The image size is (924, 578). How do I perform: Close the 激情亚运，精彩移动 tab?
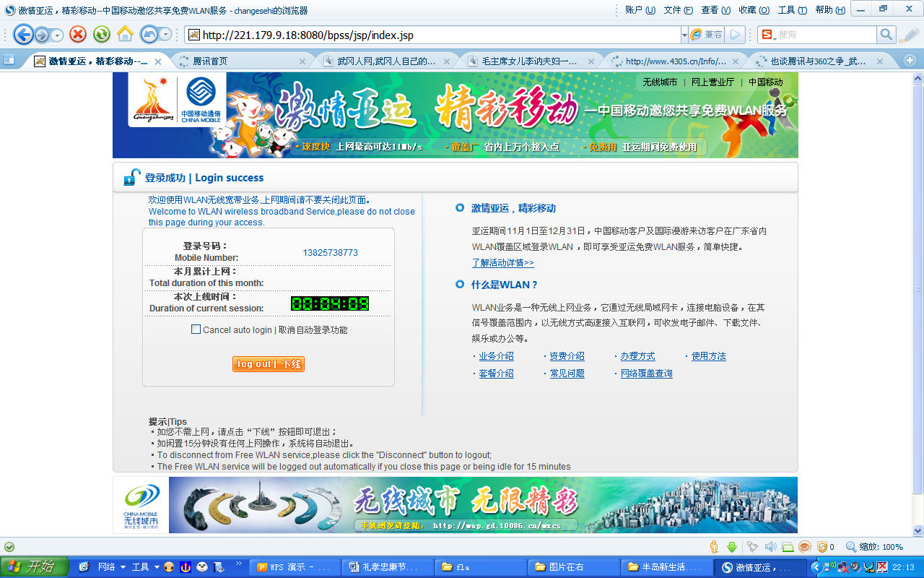click(x=158, y=61)
